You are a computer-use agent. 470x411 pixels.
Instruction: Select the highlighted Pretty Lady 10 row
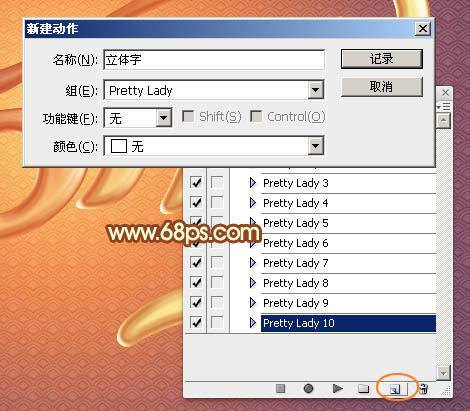click(348, 323)
